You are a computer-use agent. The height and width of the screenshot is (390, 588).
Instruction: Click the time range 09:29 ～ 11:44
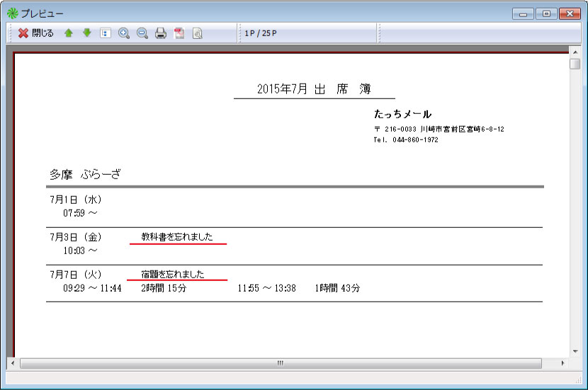coord(92,288)
